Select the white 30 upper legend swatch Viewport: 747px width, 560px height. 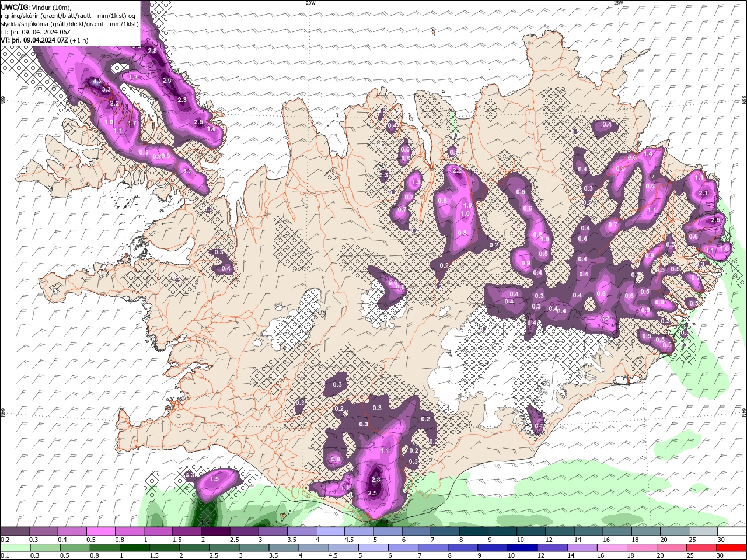pos(732,531)
